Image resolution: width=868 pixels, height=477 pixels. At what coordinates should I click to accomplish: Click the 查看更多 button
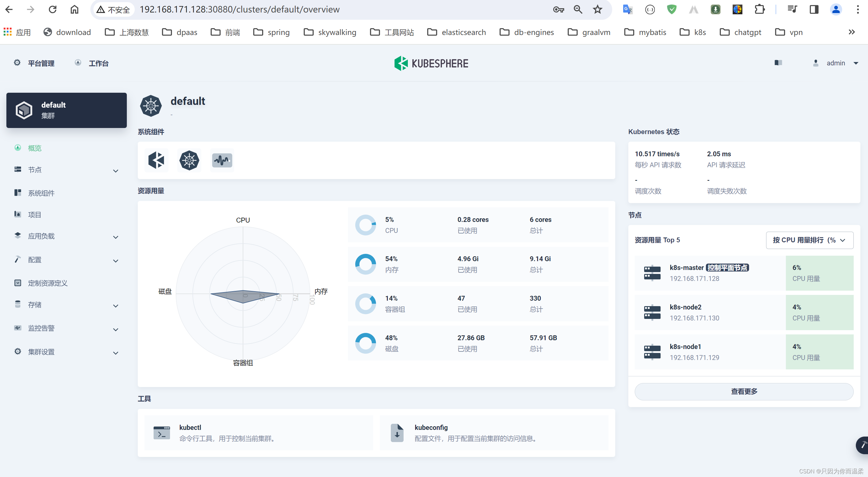click(x=744, y=391)
